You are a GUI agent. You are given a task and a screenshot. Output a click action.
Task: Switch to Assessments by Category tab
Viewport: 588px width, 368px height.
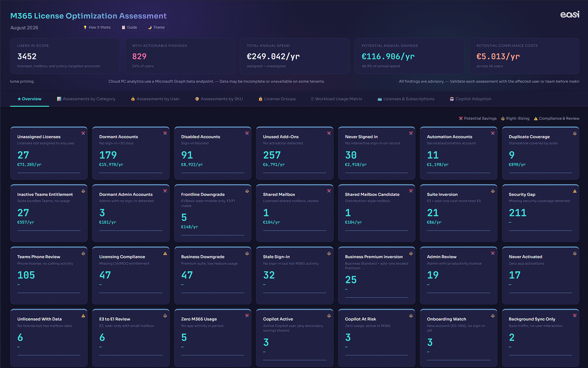(x=86, y=99)
